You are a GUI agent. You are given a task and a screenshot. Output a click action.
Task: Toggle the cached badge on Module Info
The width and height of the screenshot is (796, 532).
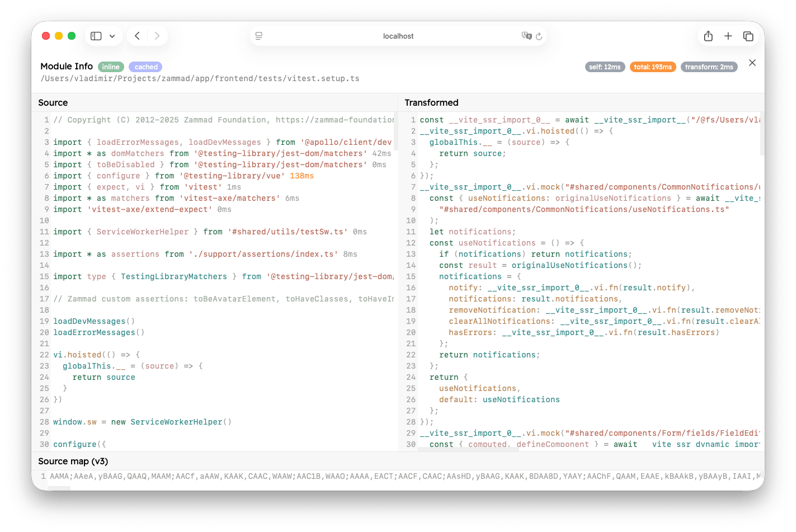click(145, 67)
